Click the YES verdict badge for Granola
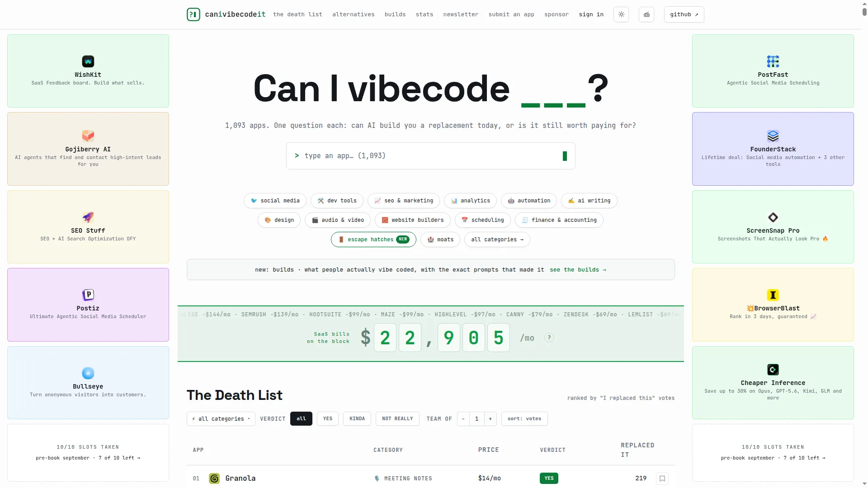868x488 pixels. 549,479
